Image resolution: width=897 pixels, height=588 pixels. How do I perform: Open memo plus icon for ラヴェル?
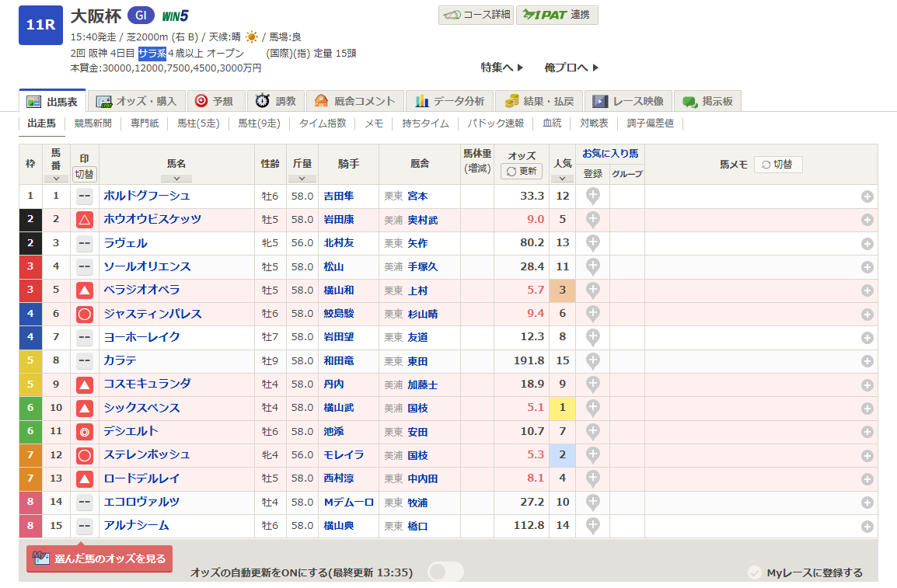(x=867, y=244)
